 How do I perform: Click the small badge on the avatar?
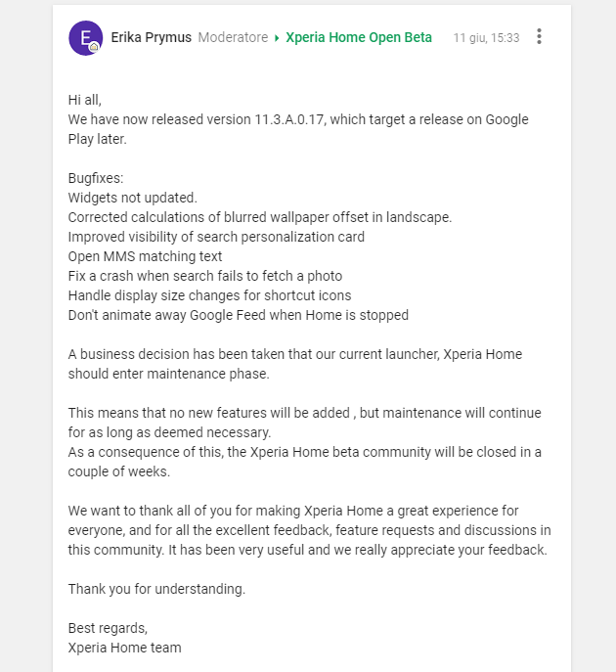94,46
